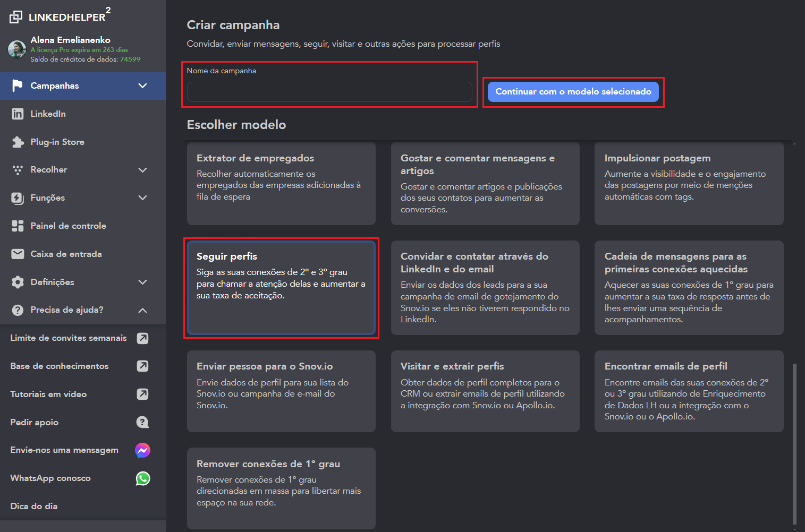
Task: Expand the Campanhas menu chevron
Action: [142, 86]
